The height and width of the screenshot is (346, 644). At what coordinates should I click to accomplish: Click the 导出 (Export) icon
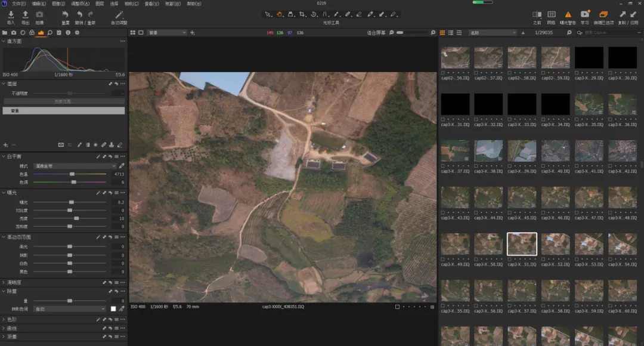click(x=25, y=14)
